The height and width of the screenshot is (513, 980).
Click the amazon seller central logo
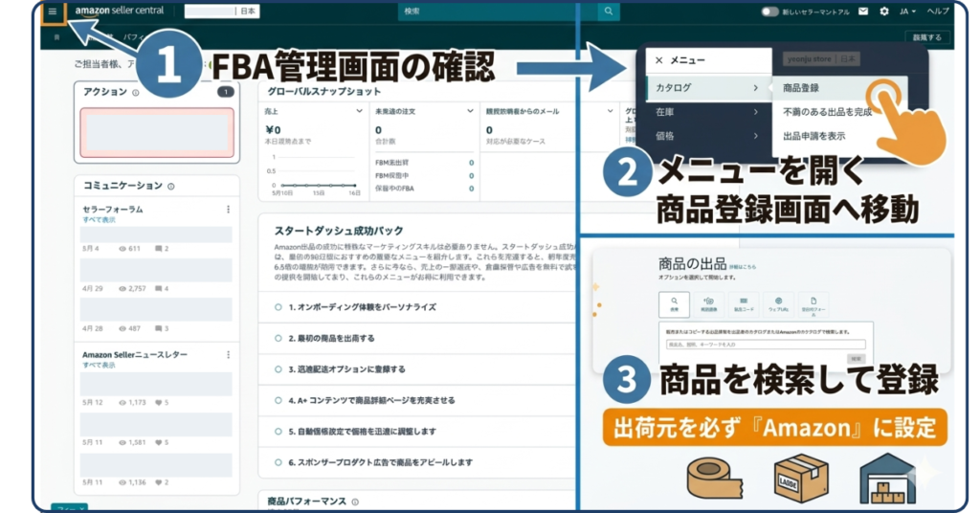(120, 11)
